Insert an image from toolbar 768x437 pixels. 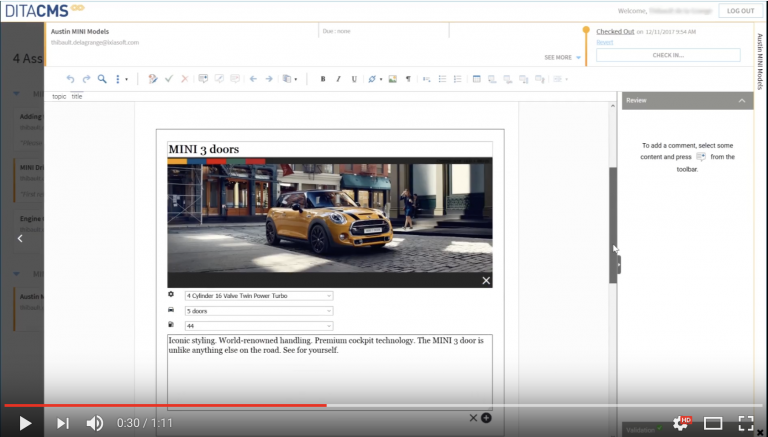coord(392,79)
